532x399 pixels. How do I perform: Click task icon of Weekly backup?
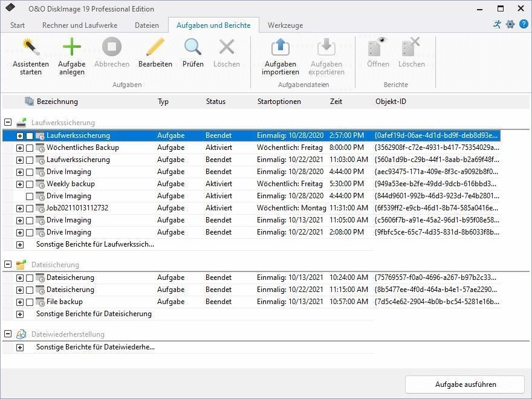(x=40, y=184)
